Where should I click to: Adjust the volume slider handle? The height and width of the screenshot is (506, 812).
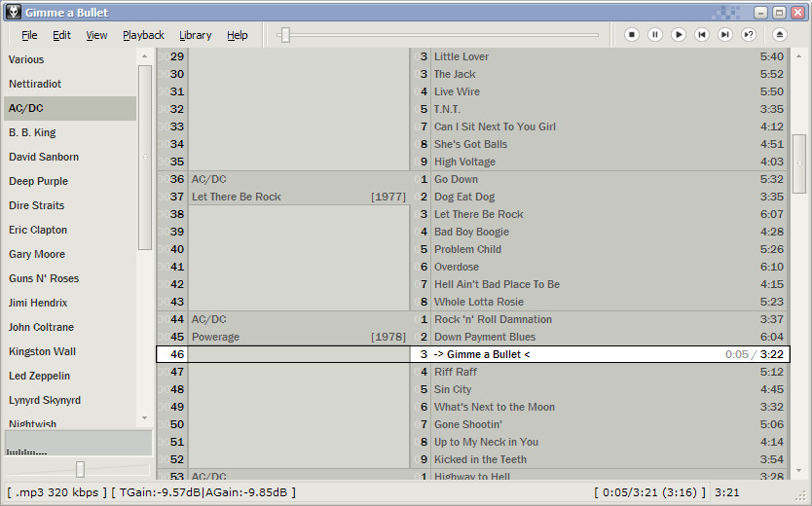pyautogui.click(x=80, y=469)
